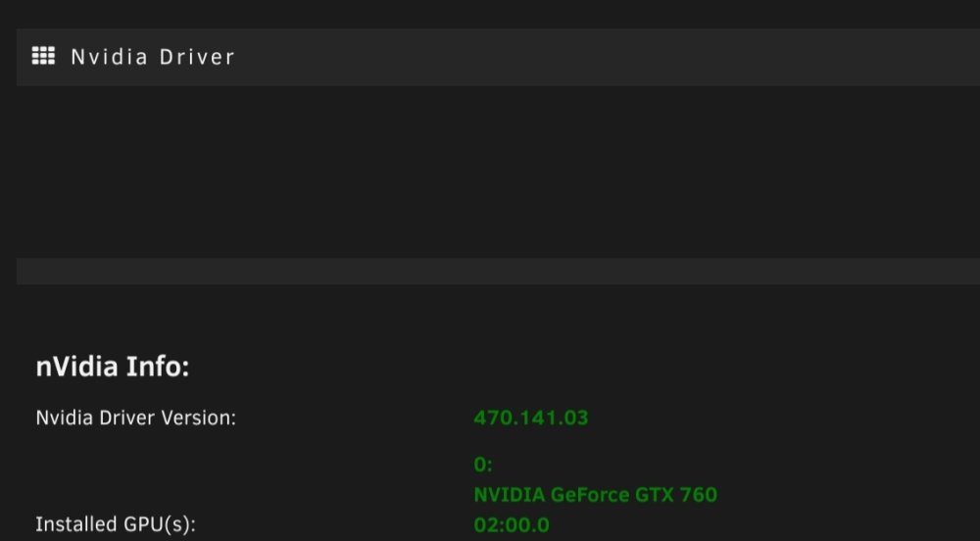Select the Nvidia Driver page title
The height and width of the screenshot is (541, 980).
(x=153, y=57)
